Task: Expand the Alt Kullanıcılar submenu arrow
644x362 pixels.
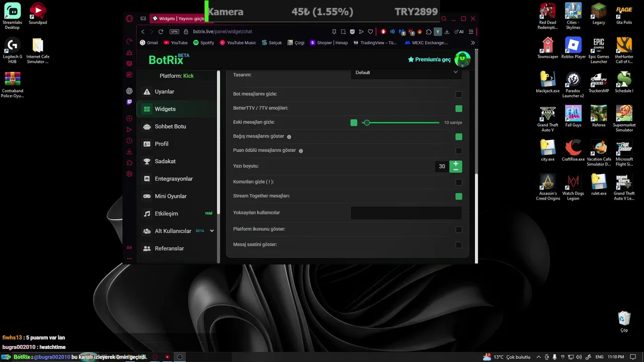Action: point(212,231)
